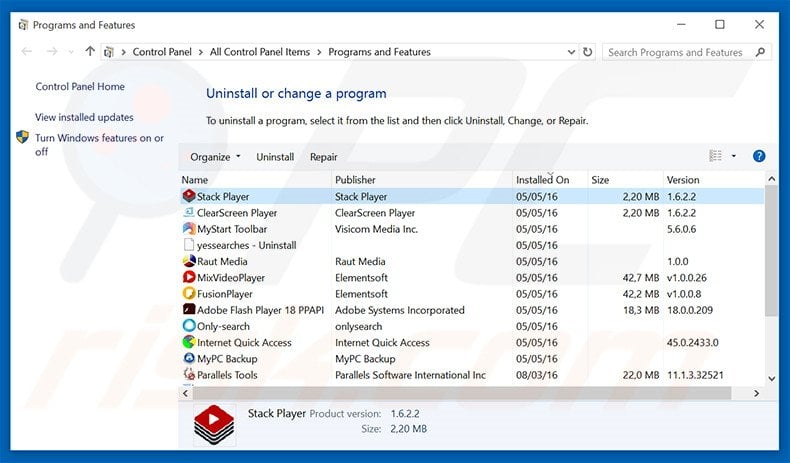
Task: Click the MyPC Backup program icon
Action: click(x=189, y=358)
